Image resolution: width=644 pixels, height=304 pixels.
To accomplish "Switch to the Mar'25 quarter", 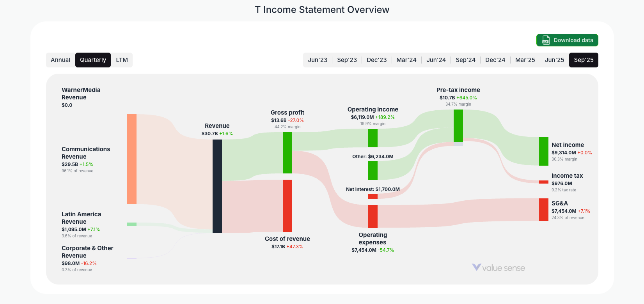I will pos(525,60).
